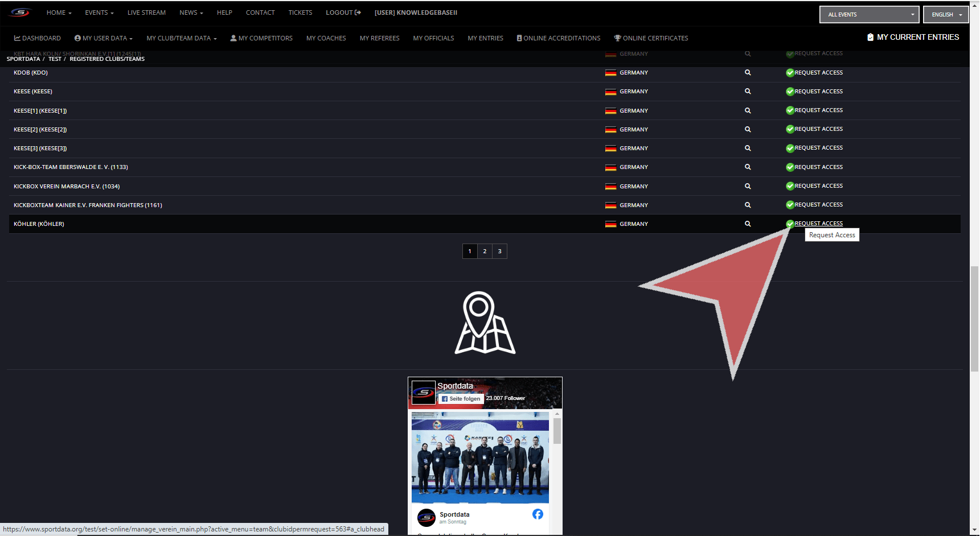Click Seite folgen Facebook button
The width and height of the screenshot is (980, 536).
tap(461, 399)
